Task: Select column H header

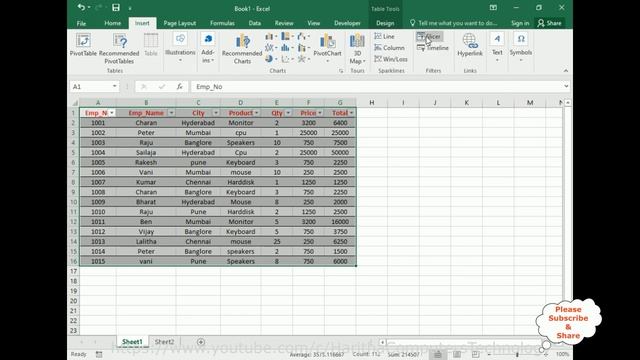Action: click(x=371, y=102)
